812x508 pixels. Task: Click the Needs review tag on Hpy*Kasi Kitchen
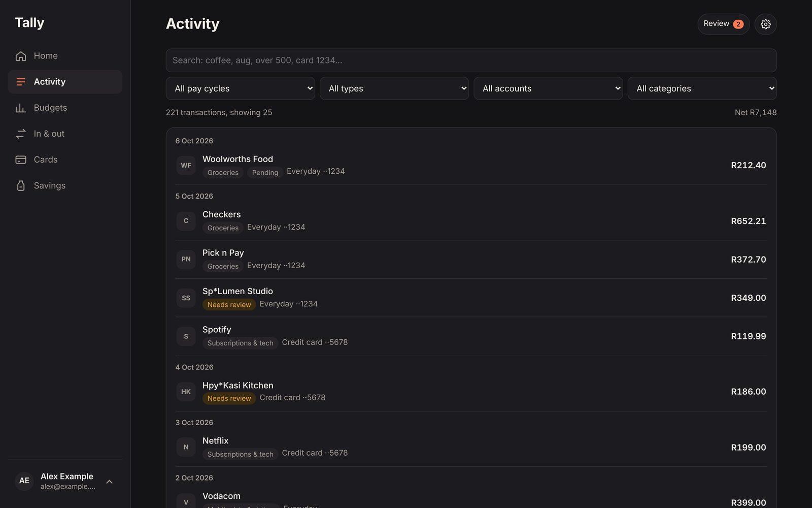click(x=229, y=398)
